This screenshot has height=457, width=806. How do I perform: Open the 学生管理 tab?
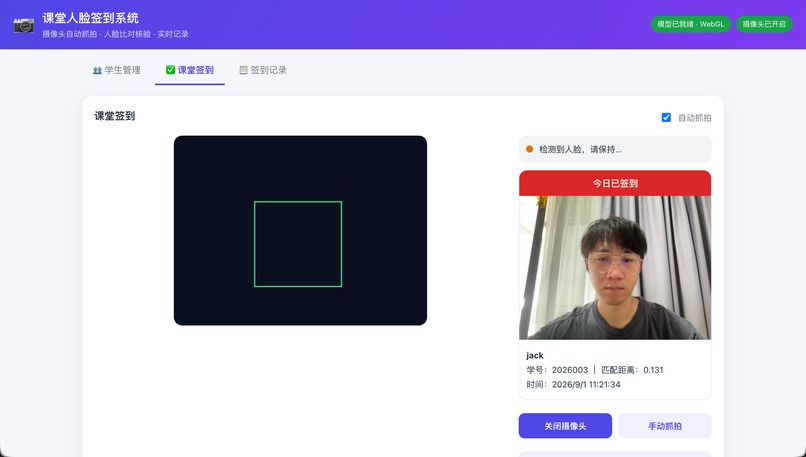[x=117, y=70]
